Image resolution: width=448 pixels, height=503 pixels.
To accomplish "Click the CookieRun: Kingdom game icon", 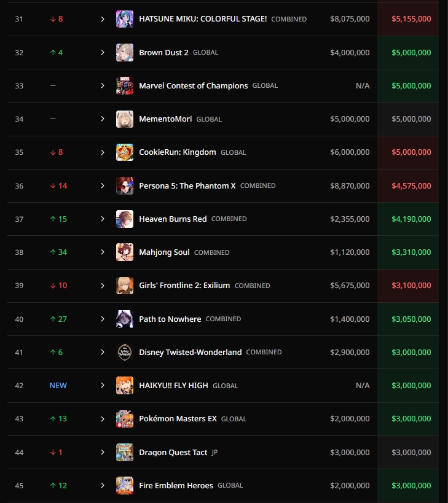I will [125, 152].
